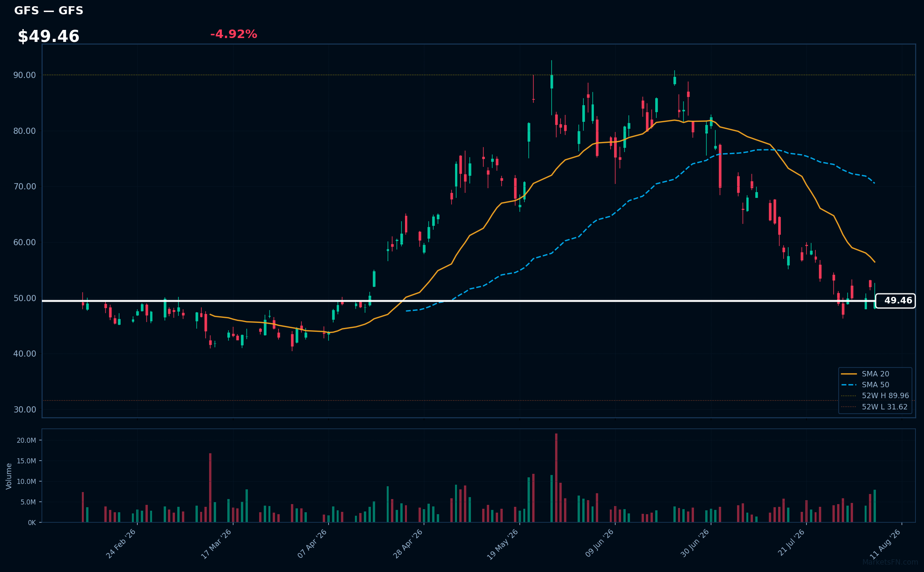Image resolution: width=924 pixels, height=572 pixels.
Task: Click the 80.00 price axis label
Action: (25, 131)
